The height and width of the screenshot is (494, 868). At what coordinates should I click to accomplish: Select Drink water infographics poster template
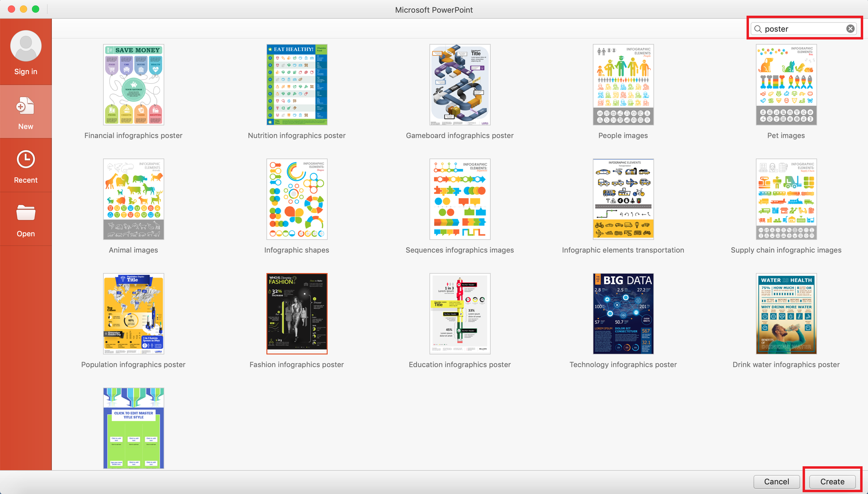pyautogui.click(x=786, y=313)
